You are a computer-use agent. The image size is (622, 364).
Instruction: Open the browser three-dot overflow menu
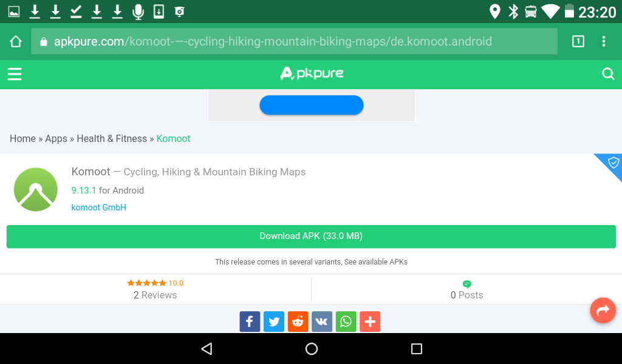click(603, 41)
